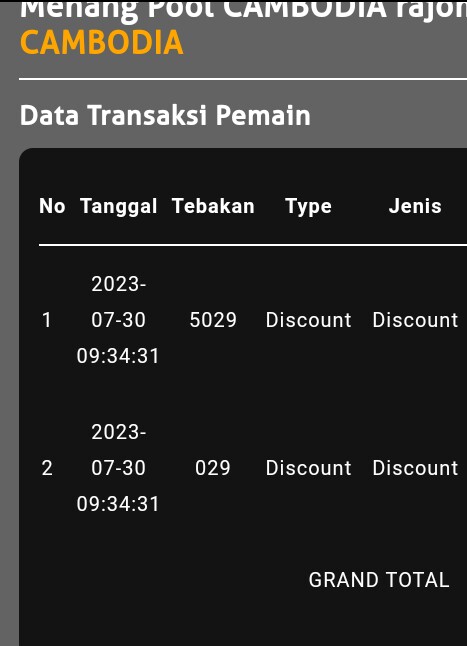This screenshot has width=467, height=646.
Task: Click the orange CAMBODIA heading link
Action: click(x=101, y=42)
